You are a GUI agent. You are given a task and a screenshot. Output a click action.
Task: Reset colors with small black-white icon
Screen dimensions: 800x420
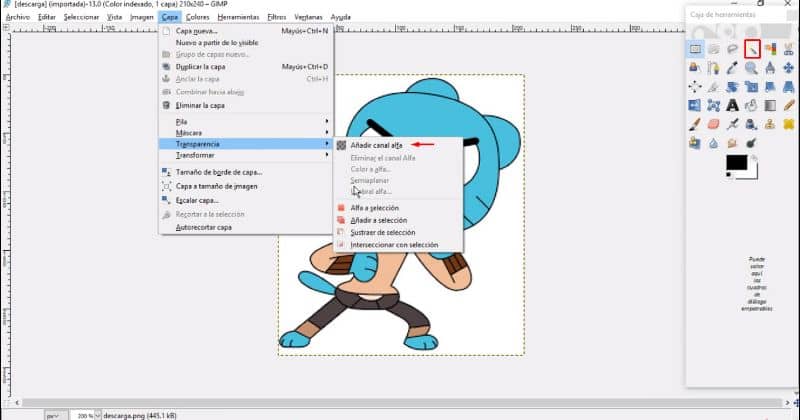729,175
